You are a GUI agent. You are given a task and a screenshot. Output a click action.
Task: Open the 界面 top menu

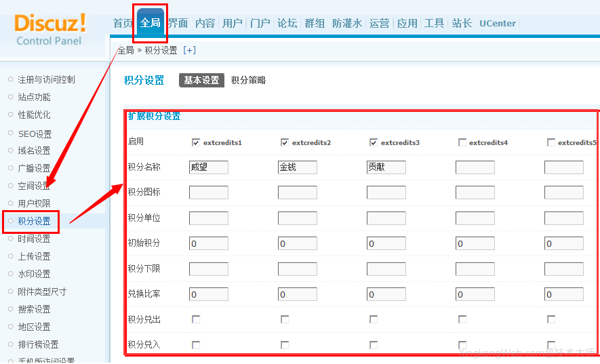[x=178, y=23]
